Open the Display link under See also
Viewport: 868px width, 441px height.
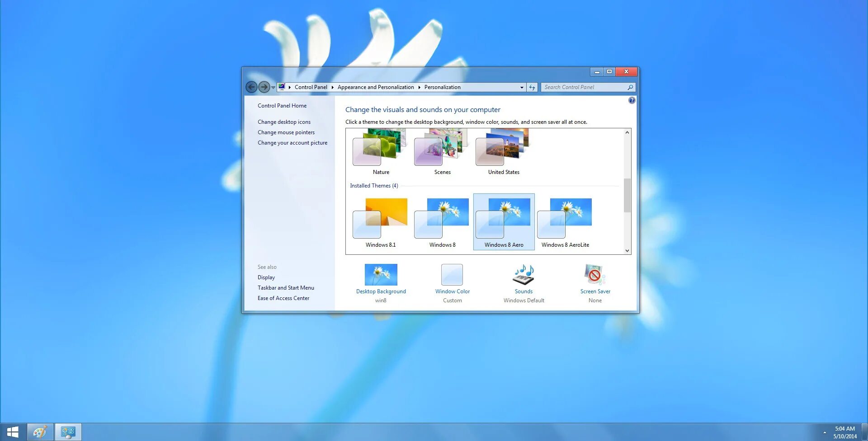tap(266, 277)
